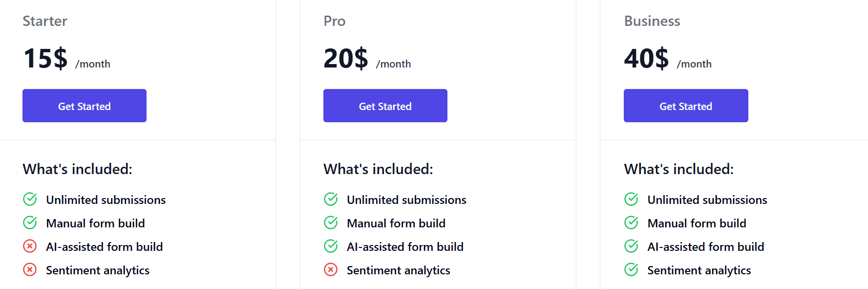Click the green check beside Pro's AI-assisted form build
This screenshot has width=868, height=289.
point(331,246)
